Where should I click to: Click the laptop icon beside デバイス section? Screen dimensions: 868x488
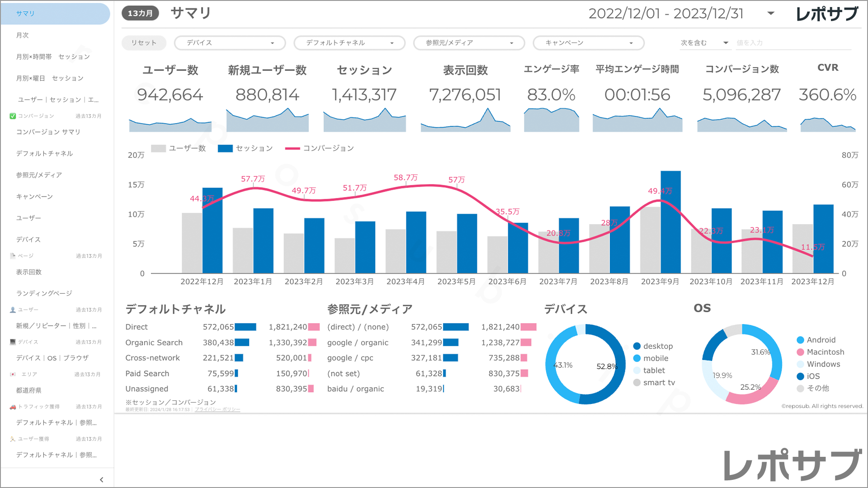click(13, 342)
